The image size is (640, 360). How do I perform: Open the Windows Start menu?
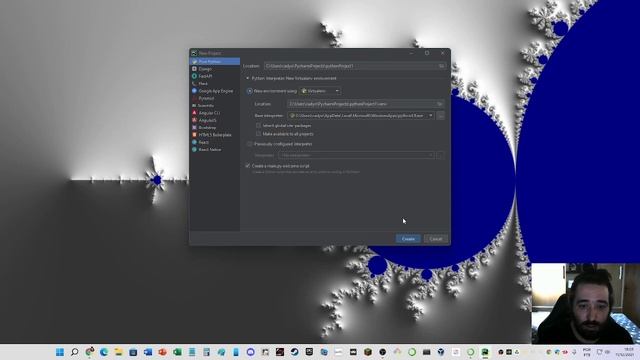pos(60,352)
